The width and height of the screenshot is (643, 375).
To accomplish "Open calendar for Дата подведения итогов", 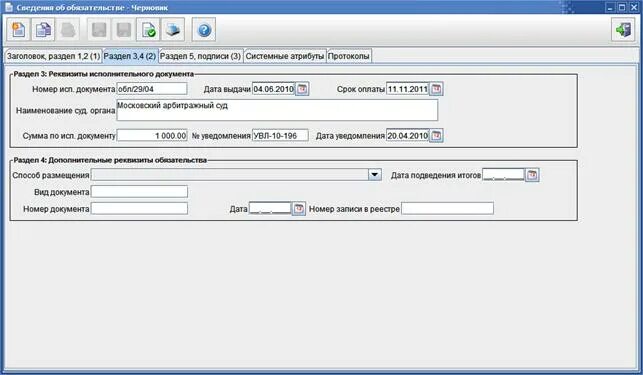I will 532,175.
